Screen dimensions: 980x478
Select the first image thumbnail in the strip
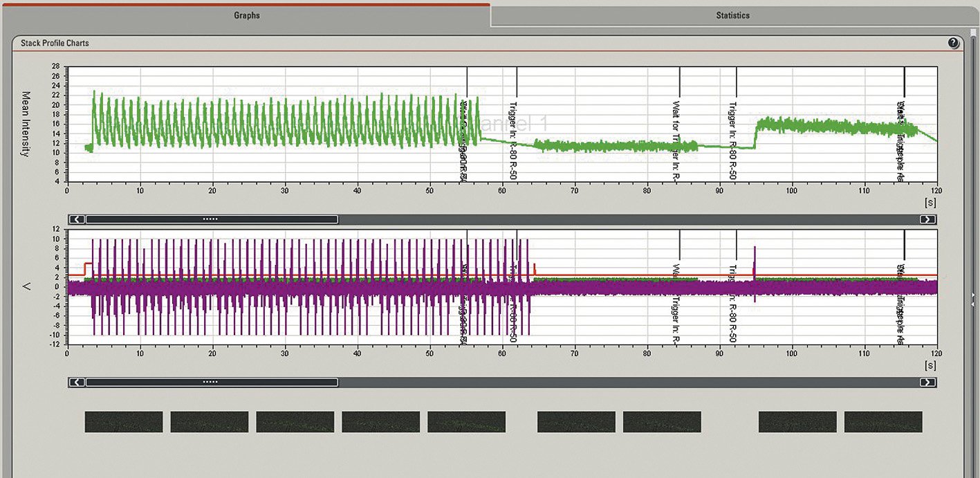pos(123,422)
